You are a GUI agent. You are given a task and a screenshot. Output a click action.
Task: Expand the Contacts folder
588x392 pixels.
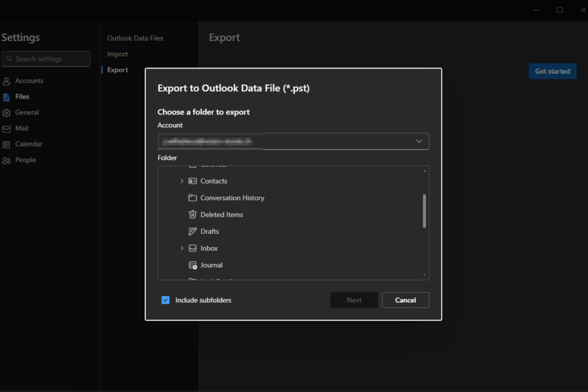pyautogui.click(x=182, y=181)
